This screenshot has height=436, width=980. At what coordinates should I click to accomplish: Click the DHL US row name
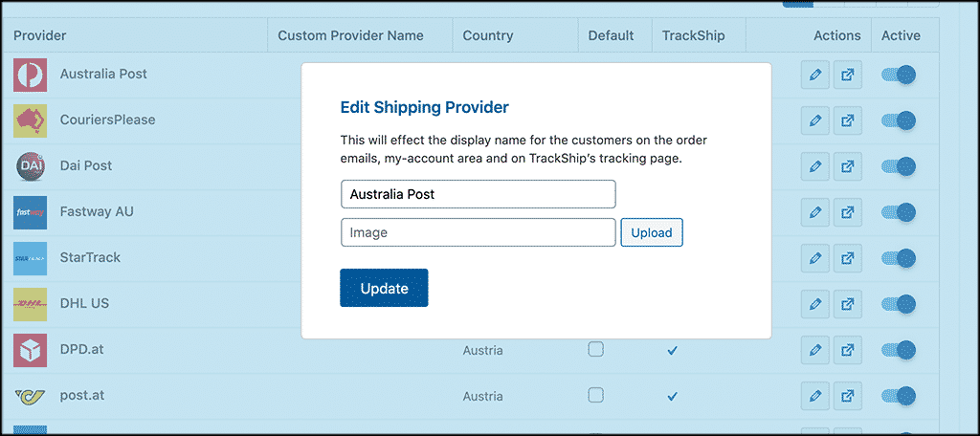coord(84,303)
